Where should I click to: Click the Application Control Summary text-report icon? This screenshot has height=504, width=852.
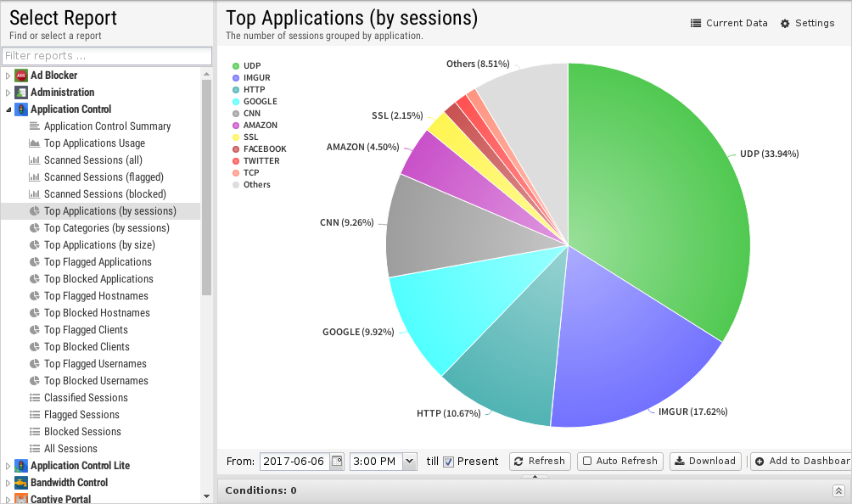pyautogui.click(x=34, y=126)
